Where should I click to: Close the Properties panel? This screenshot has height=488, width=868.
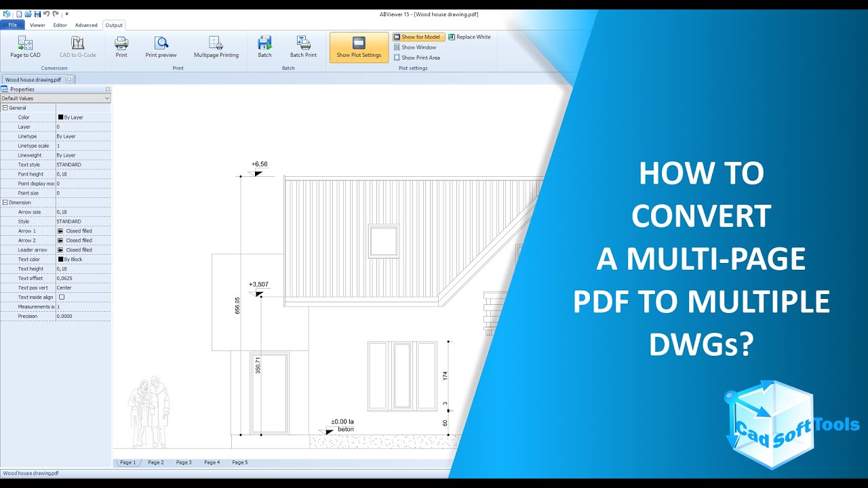(107, 89)
